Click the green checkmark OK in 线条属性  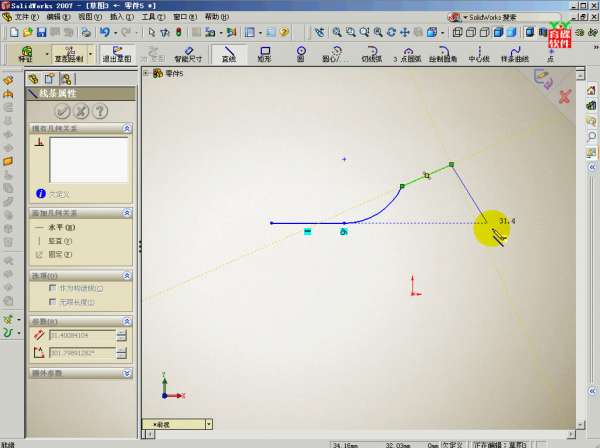pos(62,110)
